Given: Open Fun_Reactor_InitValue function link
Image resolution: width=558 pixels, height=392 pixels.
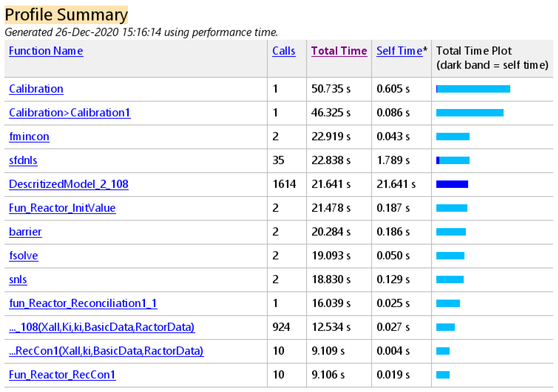Looking at the screenshot, I should (x=62, y=208).
